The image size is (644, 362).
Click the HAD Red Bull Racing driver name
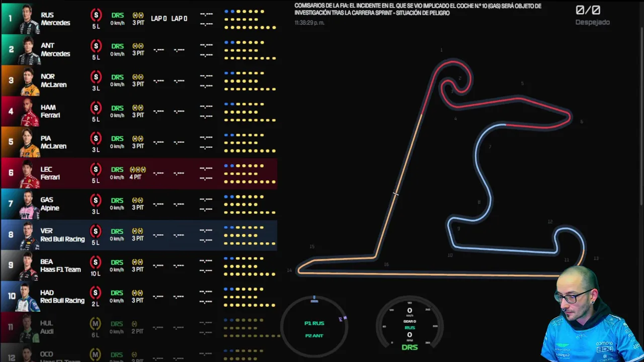click(62, 297)
